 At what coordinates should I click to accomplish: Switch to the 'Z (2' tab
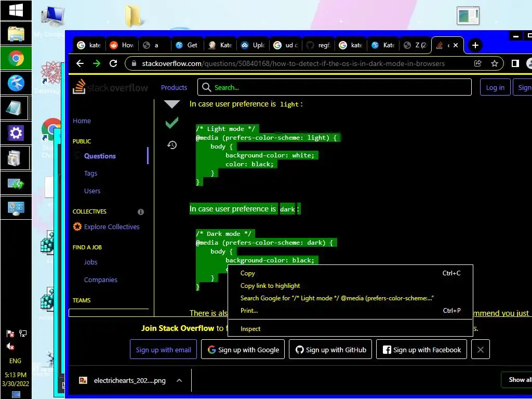click(416, 45)
